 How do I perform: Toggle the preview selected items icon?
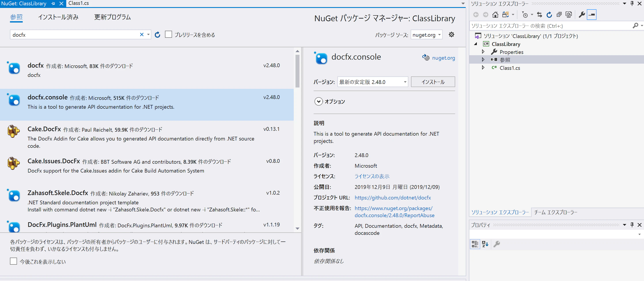click(x=591, y=15)
